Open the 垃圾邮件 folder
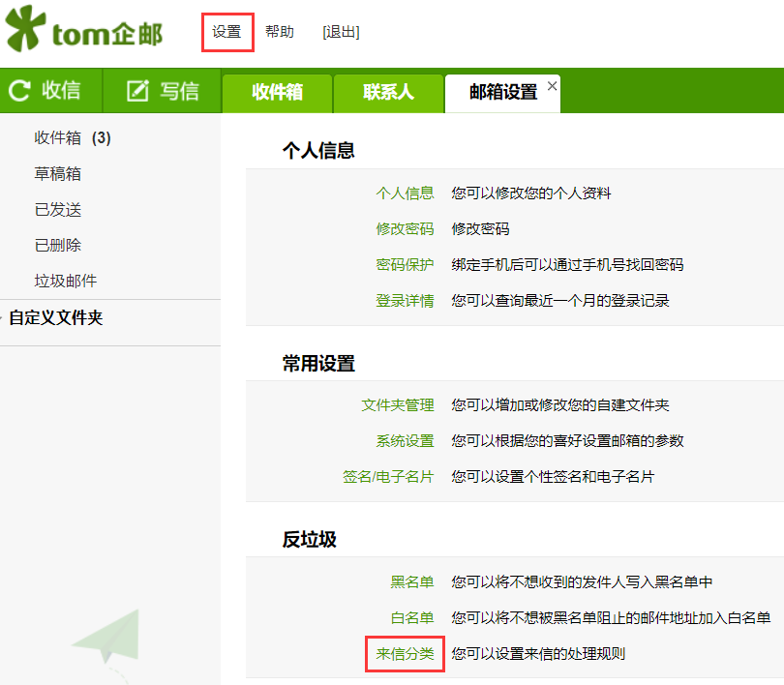 point(66,282)
